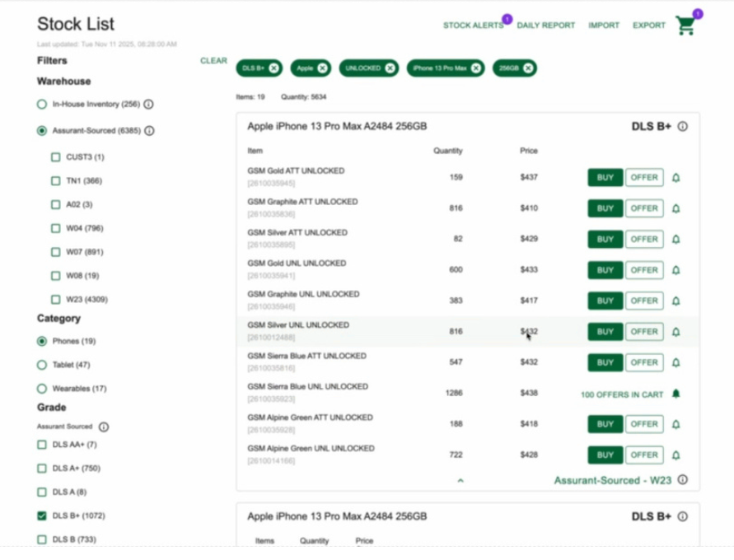The width and height of the screenshot is (734, 560).
Task: Click BUY for GSM Graphite ATT UNLOCKED
Action: click(x=605, y=208)
